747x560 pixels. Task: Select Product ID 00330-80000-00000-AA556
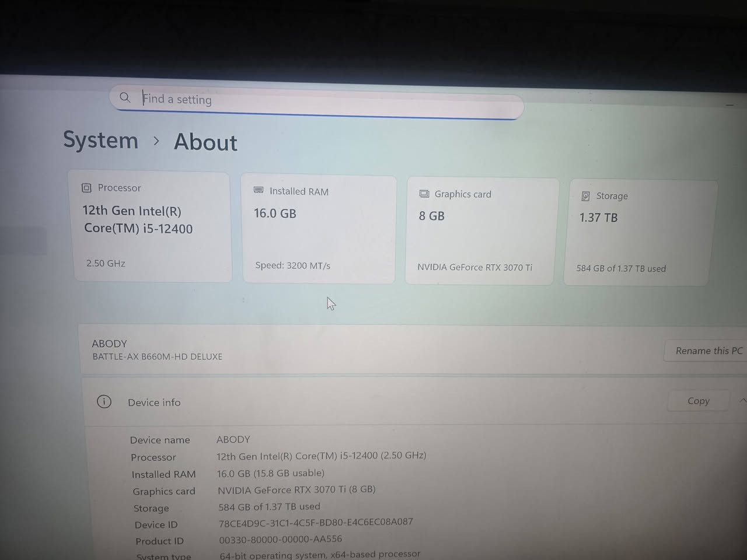[281, 540]
